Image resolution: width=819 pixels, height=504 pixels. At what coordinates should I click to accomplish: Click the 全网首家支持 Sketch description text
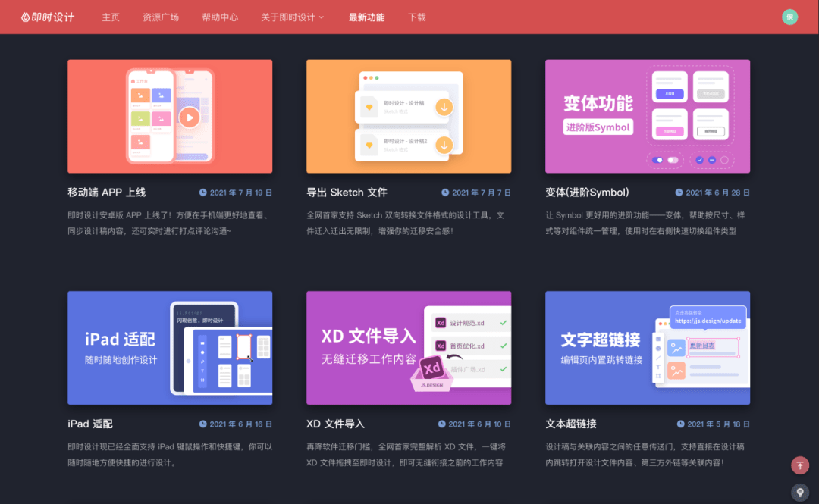(405, 223)
